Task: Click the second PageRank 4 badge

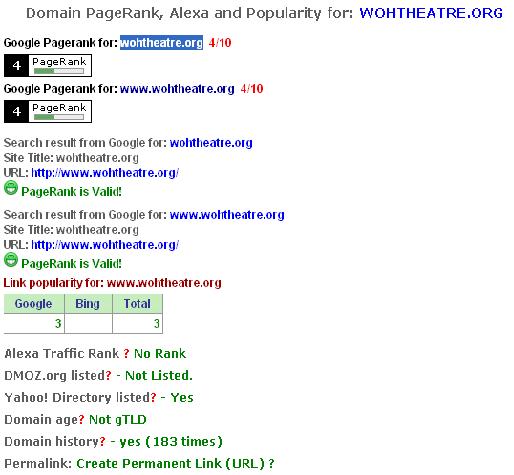Action: pyautogui.click(x=48, y=111)
